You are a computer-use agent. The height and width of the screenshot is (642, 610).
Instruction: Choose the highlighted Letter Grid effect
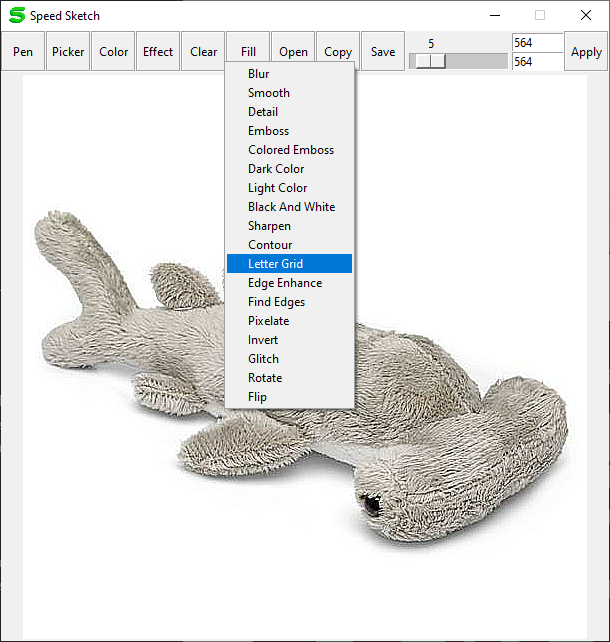(x=275, y=264)
